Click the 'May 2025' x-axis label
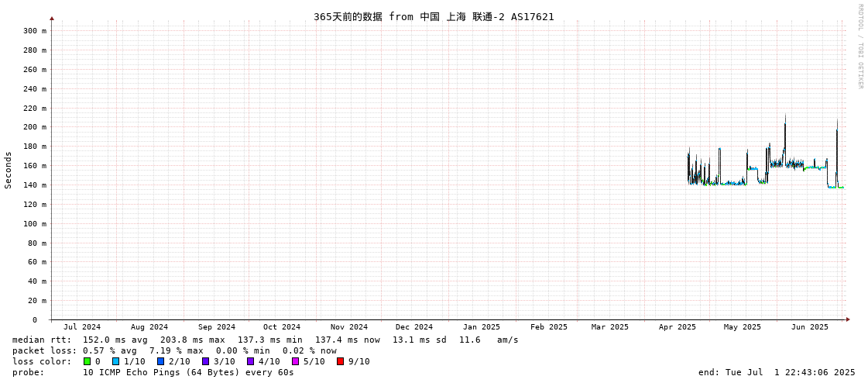The image size is (868, 383). [743, 327]
